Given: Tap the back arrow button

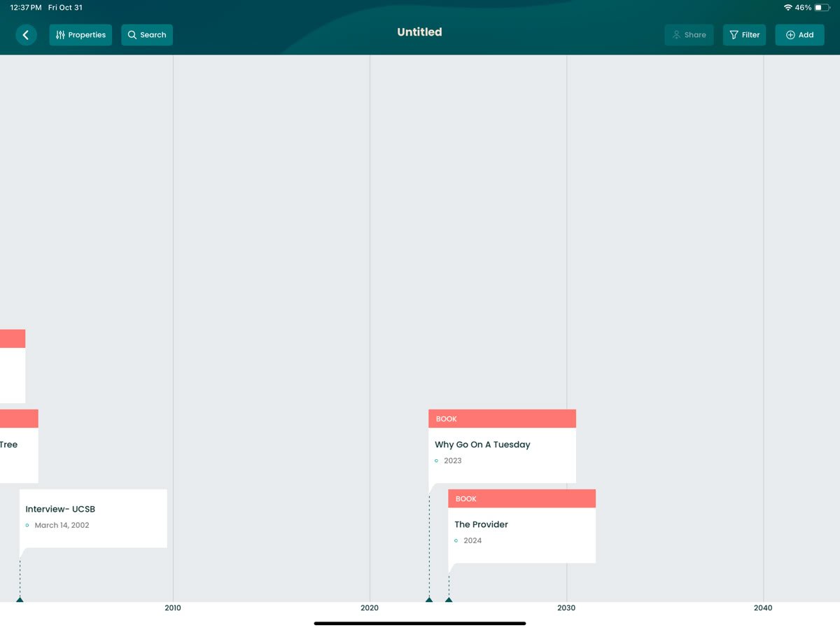Looking at the screenshot, I should [26, 35].
